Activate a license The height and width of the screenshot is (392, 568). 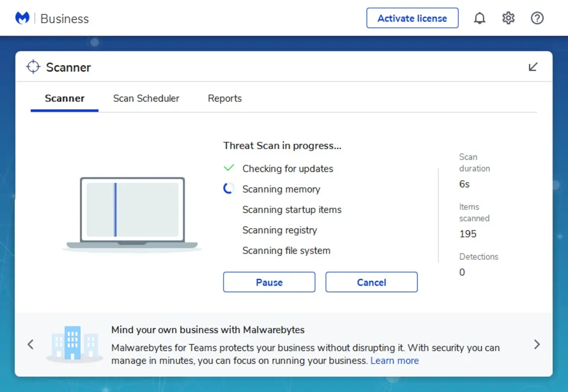[412, 18]
